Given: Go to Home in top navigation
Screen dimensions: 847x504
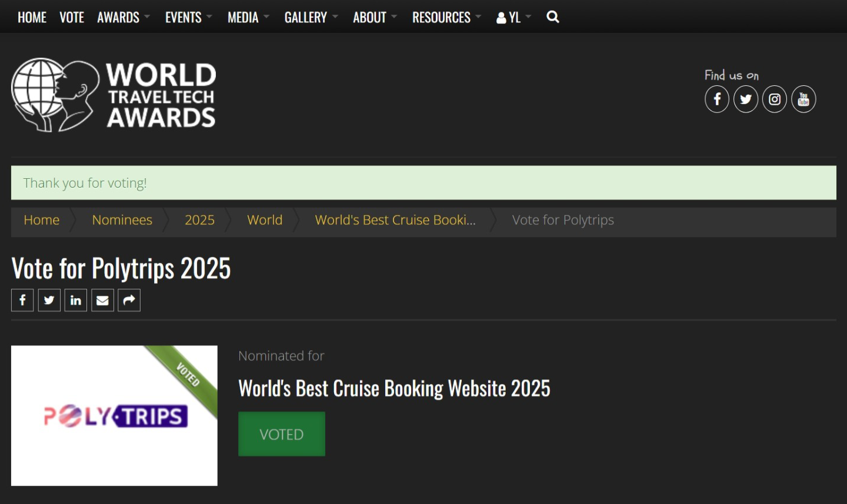Looking at the screenshot, I should (32, 18).
